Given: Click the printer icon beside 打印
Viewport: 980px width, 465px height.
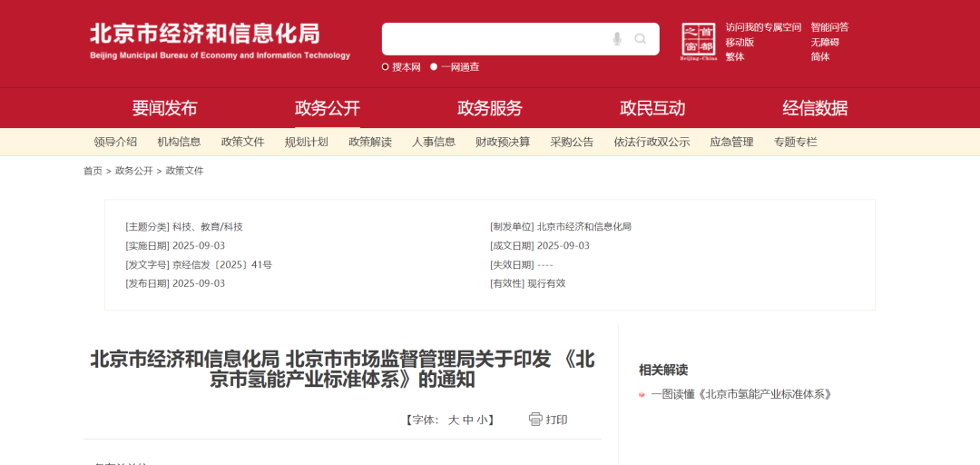Looking at the screenshot, I should 535,420.
